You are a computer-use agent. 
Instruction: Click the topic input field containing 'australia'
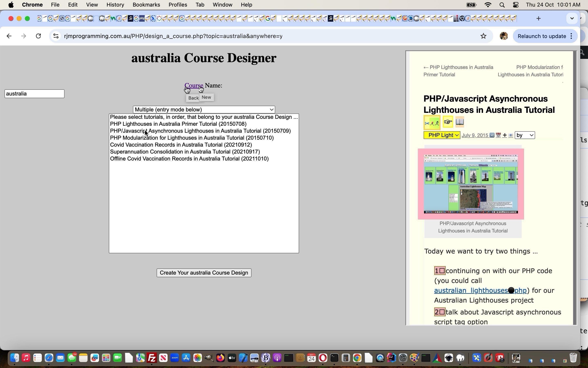(34, 94)
